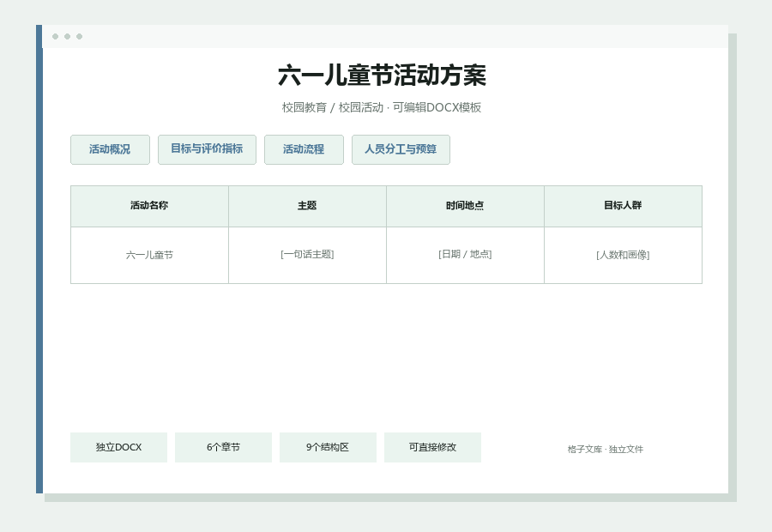Switch to the 目标与评价指标 tab
The width and height of the screenshot is (772, 532).
click(x=207, y=149)
